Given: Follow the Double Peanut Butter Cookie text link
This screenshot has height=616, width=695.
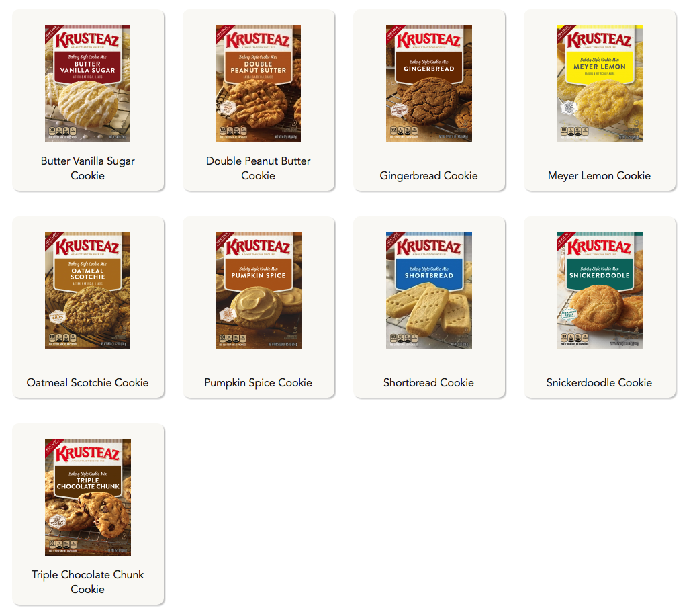Looking at the screenshot, I should [258, 168].
